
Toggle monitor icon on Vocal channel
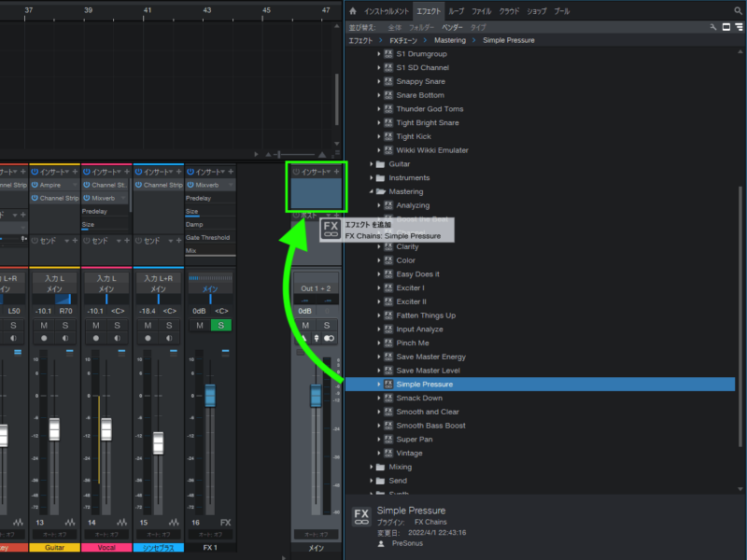coord(117,338)
